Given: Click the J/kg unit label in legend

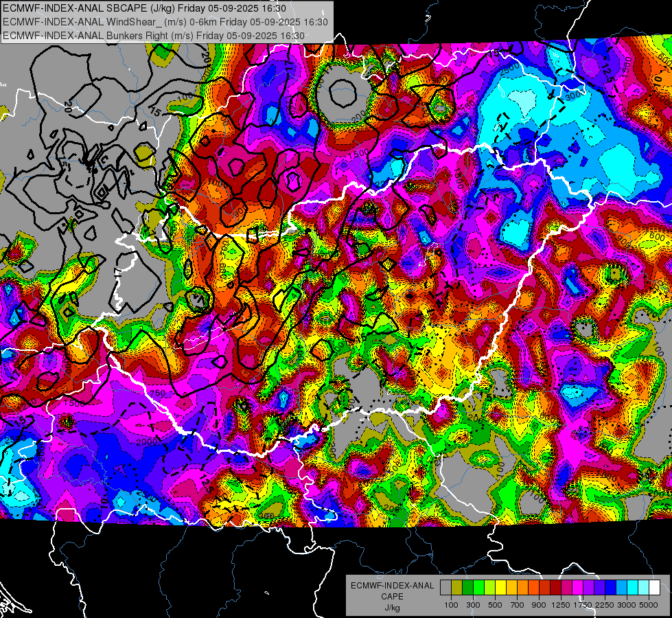Looking at the screenshot, I should (x=392, y=608).
